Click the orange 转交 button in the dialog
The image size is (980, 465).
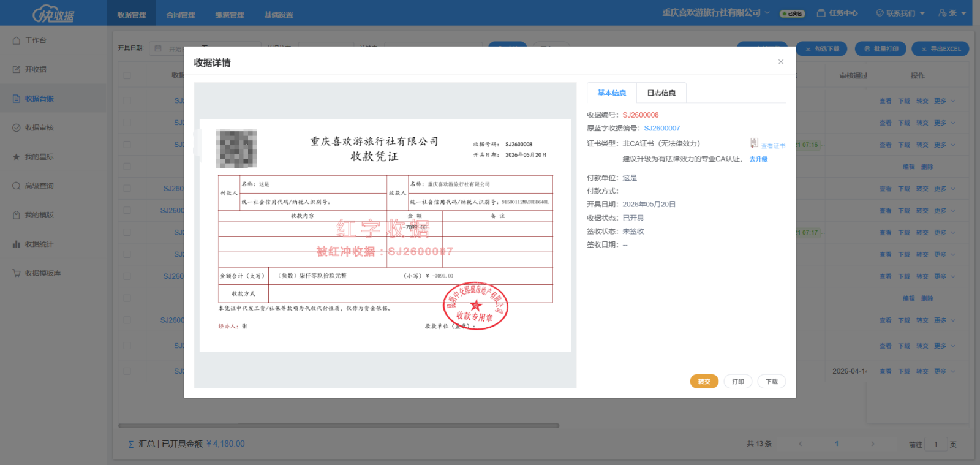tap(704, 382)
